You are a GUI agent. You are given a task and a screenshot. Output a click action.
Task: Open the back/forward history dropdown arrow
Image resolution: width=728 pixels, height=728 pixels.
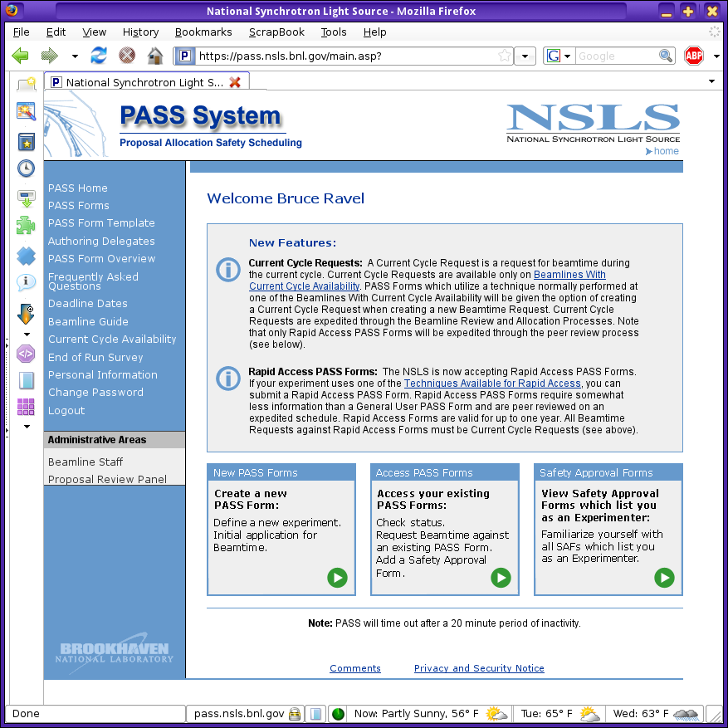pyautogui.click(x=75, y=56)
